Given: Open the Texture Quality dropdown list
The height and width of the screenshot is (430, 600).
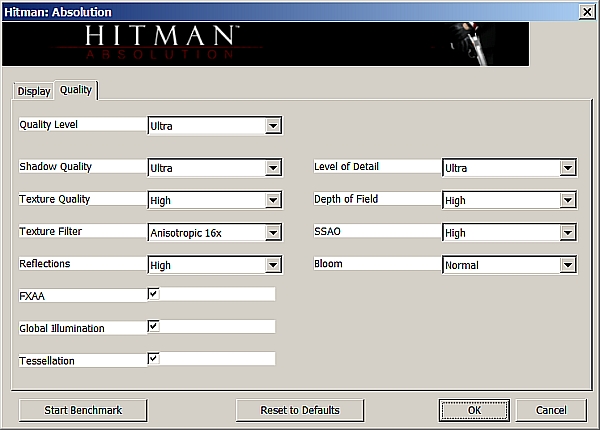Looking at the screenshot, I should tap(214, 200).
